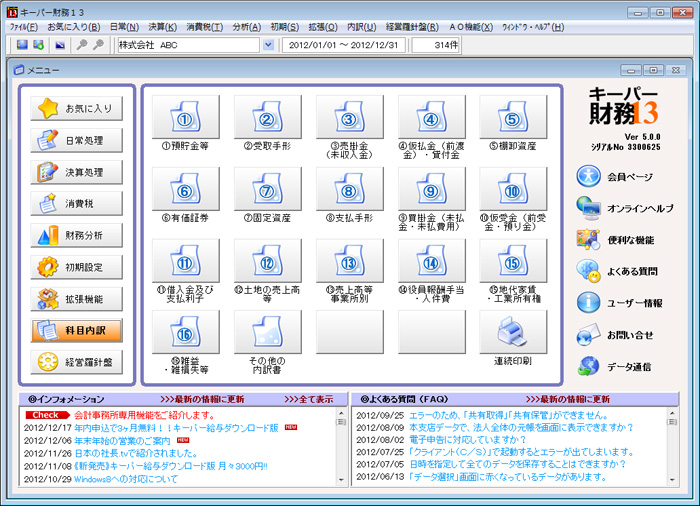The image size is (700, 506).
Task: Click the 初期設定 sidebar button
Action: coord(76,267)
